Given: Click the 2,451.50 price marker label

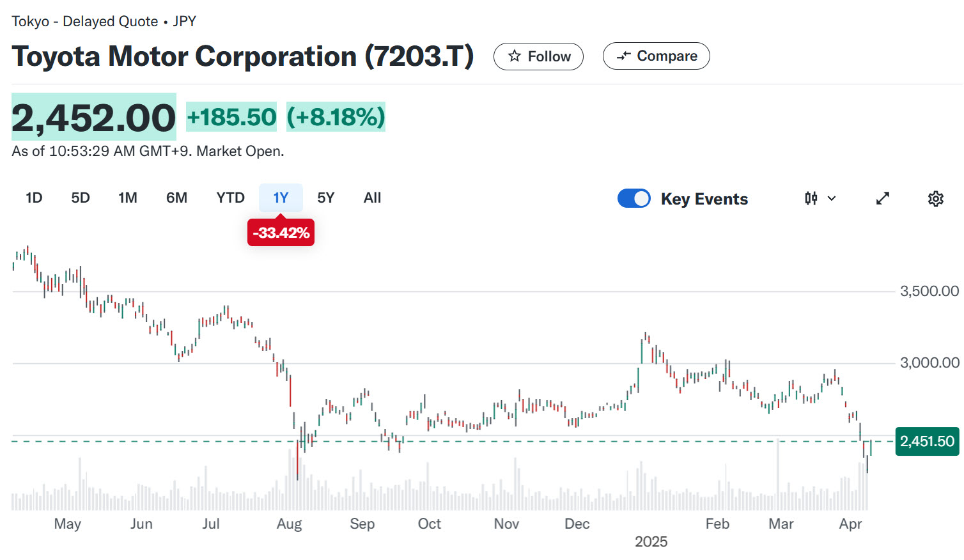Looking at the screenshot, I should 928,442.
